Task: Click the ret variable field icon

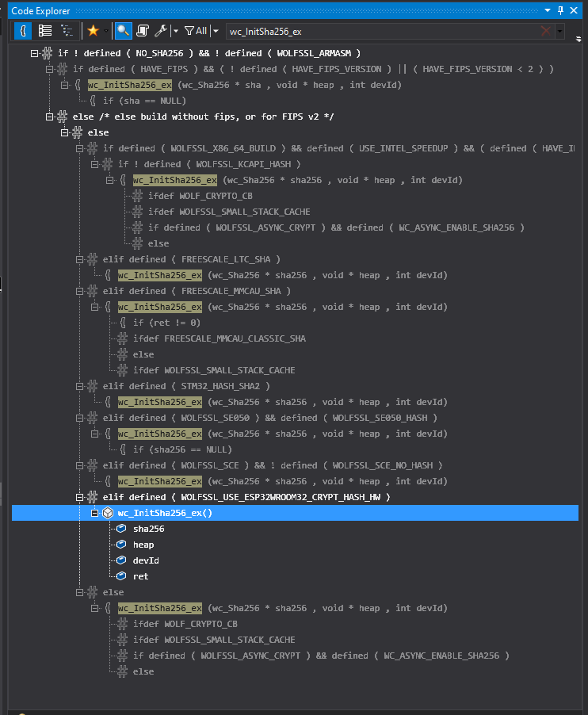Action: coord(121,576)
